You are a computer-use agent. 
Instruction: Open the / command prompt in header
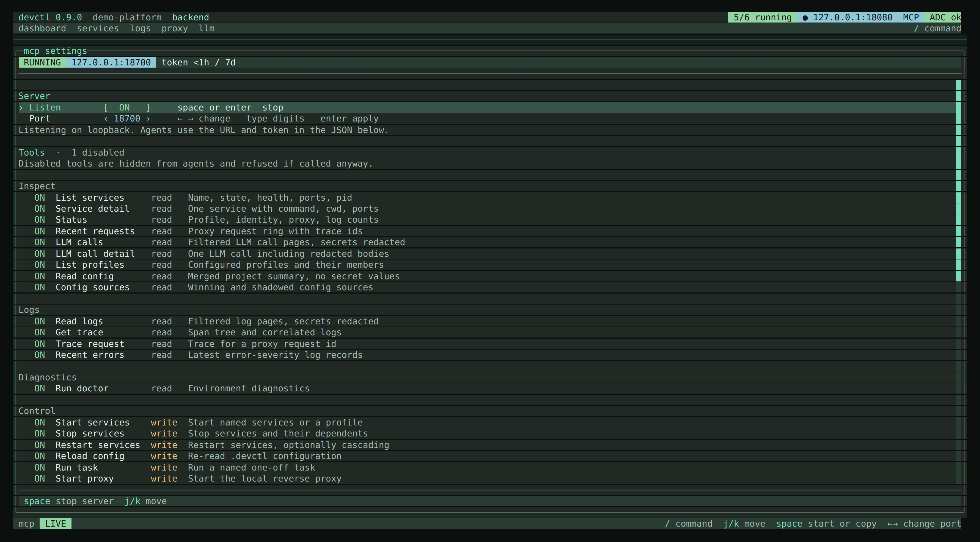point(937,29)
